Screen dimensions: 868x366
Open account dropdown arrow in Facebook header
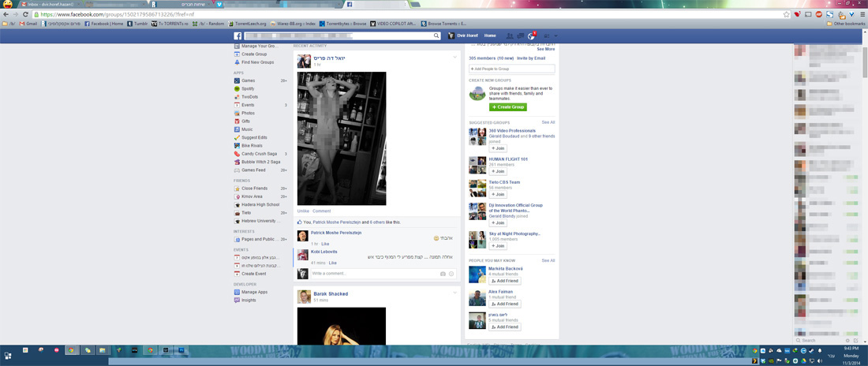point(556,36)
